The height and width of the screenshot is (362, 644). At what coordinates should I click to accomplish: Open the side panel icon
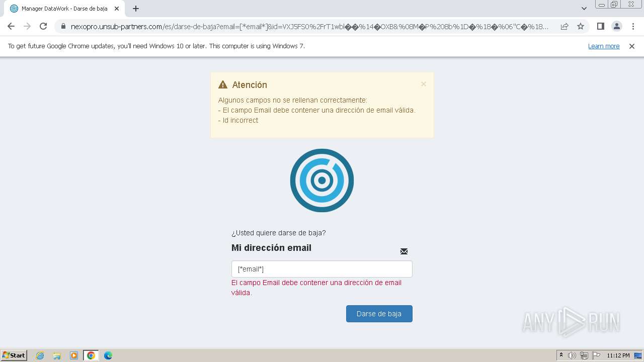(600, 26)
